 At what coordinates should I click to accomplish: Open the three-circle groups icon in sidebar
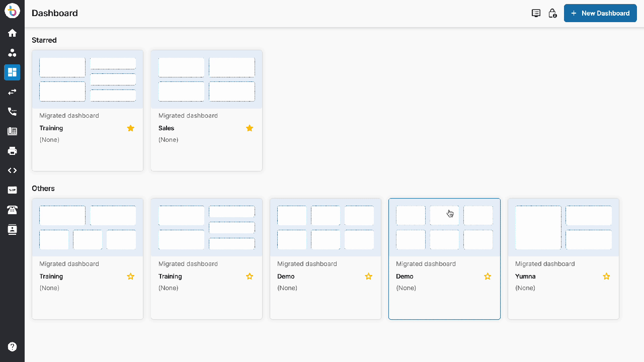point(12,53)
